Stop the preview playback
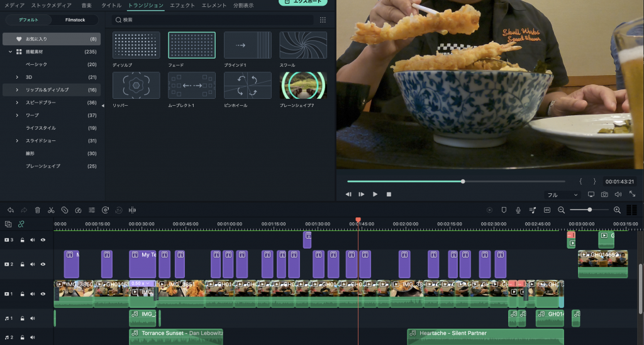The width and height of the screenshot is (644, 345). 389,195
